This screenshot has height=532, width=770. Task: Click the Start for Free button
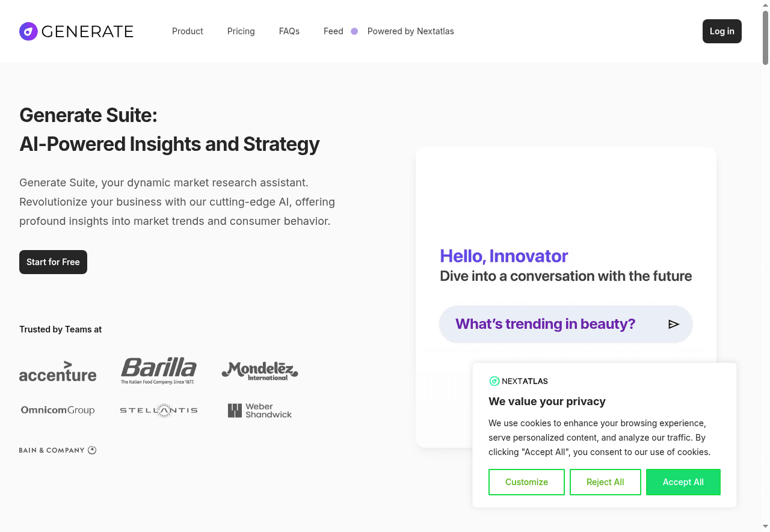(53, 262)
